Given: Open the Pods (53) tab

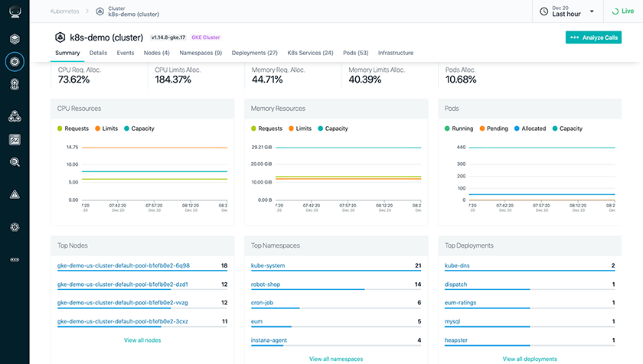Looking at the screenshot, I should pos(355,53).
